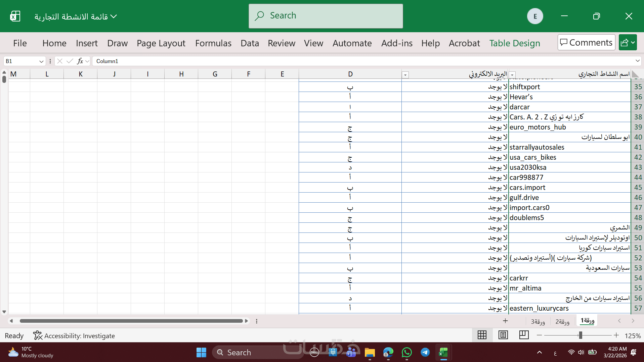Select the cell with starrallyautosales
This screenshot has width=644, height=362.
(570, 147)
